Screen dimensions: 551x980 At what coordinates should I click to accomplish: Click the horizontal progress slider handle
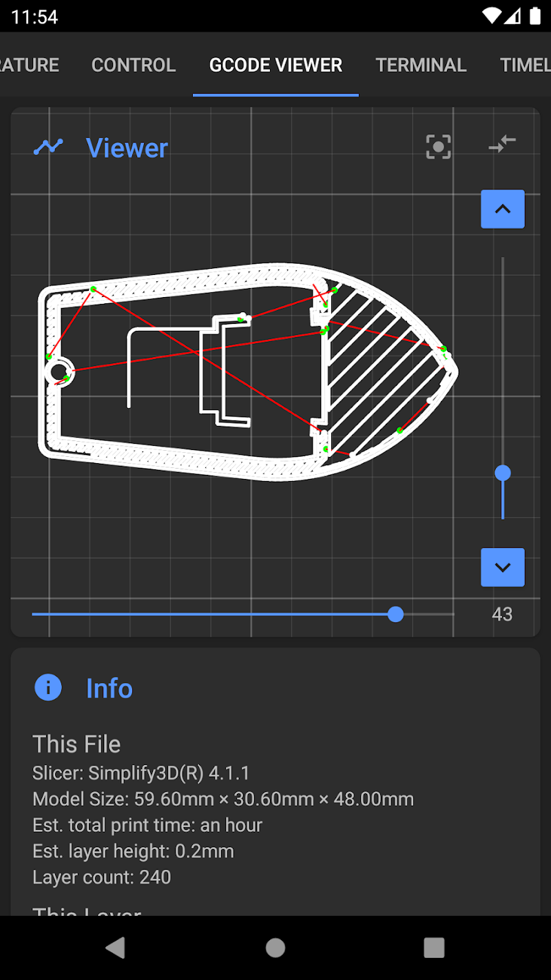[x=395, y=614]
